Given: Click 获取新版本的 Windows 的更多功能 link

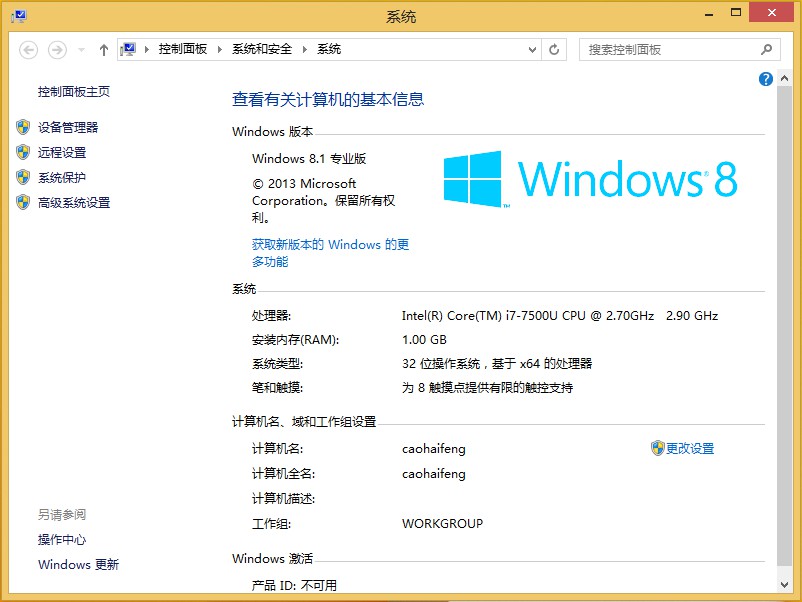Looking at the screenshot, I should tap(330, 253).
